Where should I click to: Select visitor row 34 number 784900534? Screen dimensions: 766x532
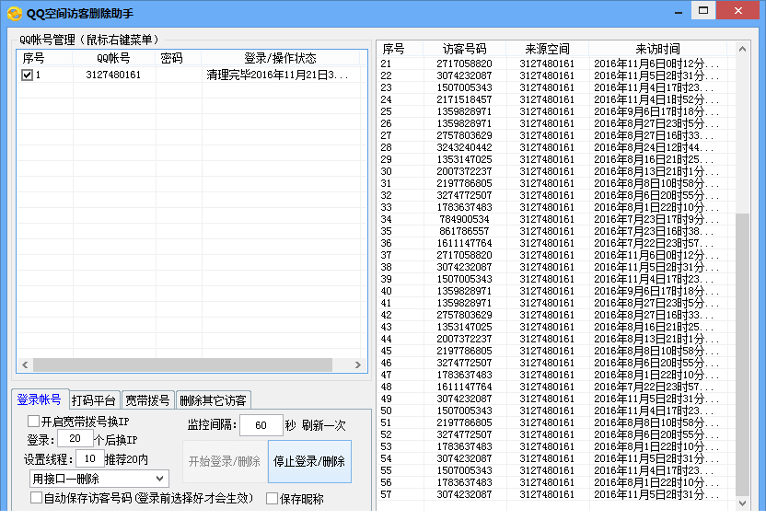464,219
